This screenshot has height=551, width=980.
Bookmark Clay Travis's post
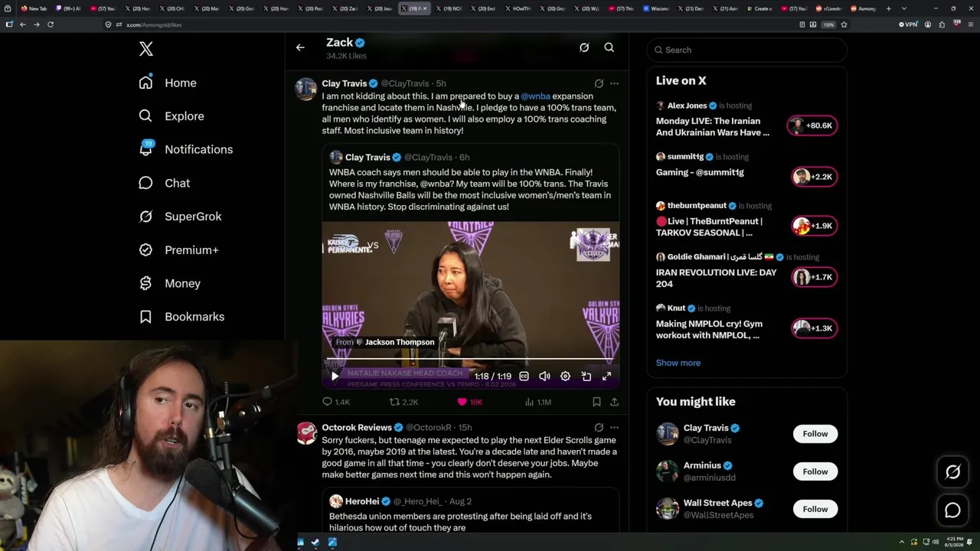pos(596,402)
